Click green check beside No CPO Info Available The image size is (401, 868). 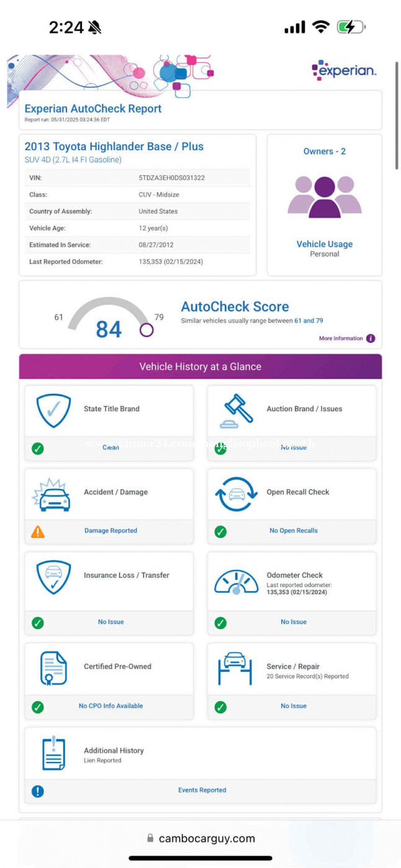[x=38, y=707]
